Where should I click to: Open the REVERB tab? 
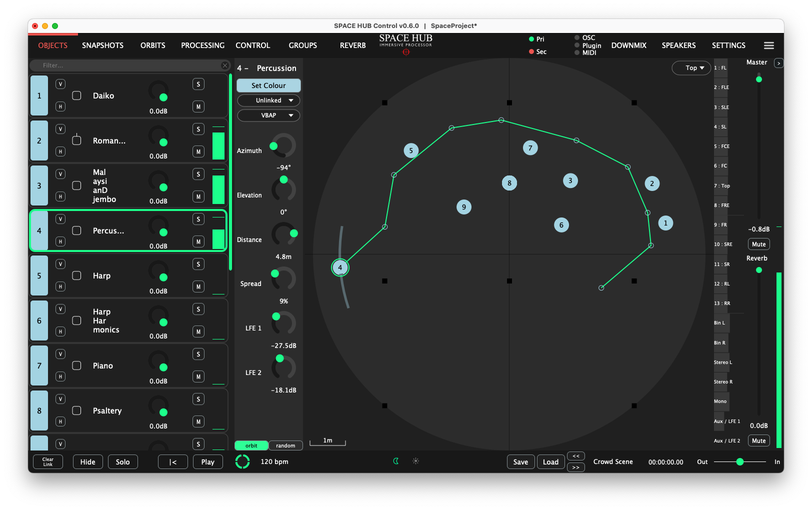click(352, 45)
